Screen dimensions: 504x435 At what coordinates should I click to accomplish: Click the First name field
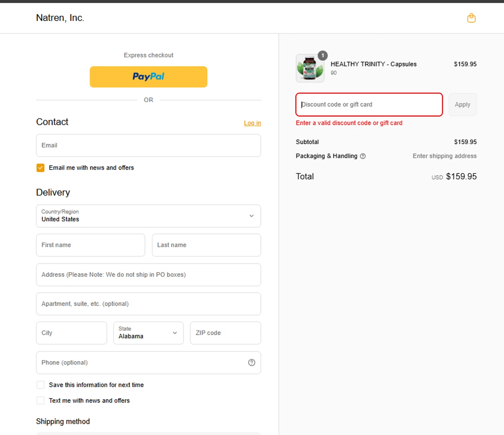click(x=90, y=245)
